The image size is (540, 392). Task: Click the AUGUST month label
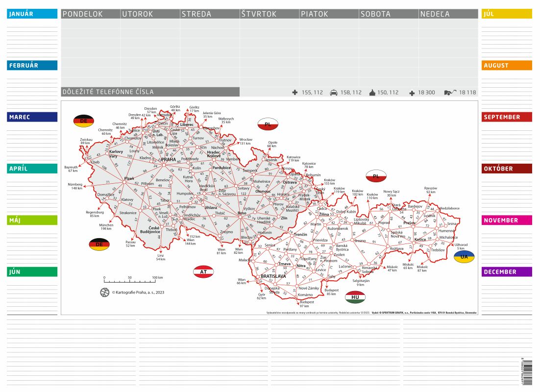click(x=507, y=65)
